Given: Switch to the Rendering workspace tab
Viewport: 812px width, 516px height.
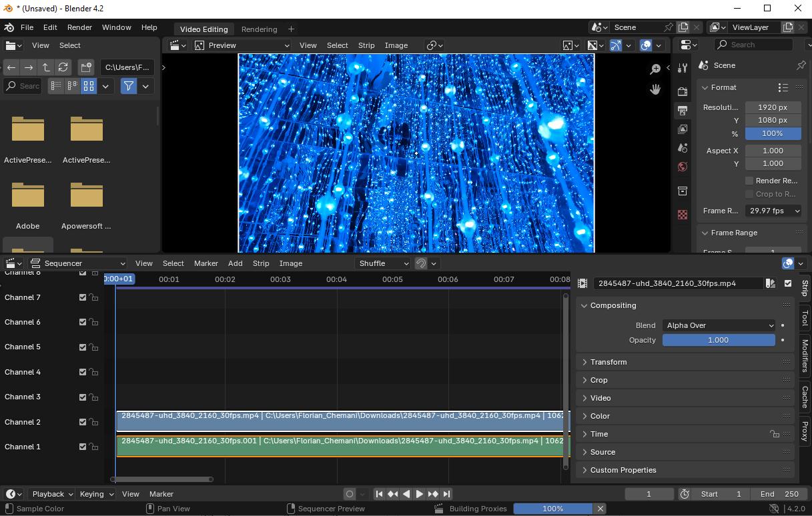Looking at the screenshot, I should coord(259,29).
